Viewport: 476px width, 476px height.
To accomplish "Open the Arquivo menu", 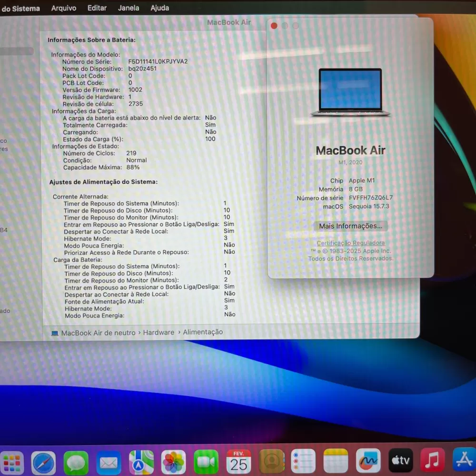I will click(63, 8).
